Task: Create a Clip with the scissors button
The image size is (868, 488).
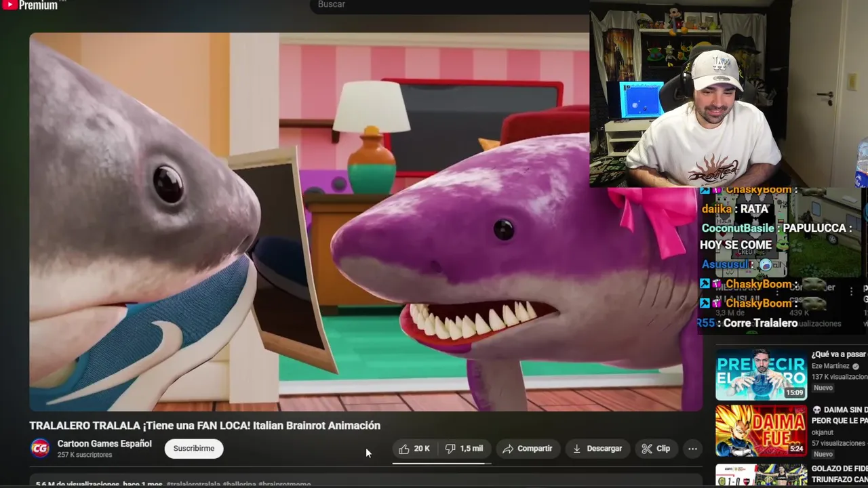Action: coord(656,449)
